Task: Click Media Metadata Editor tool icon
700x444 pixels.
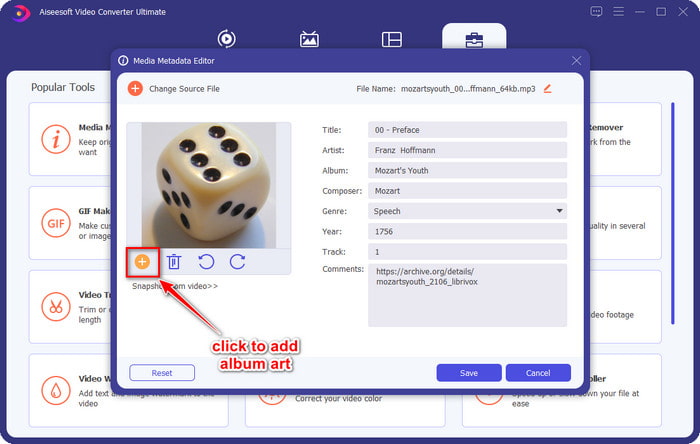Action: tap(56, 139)
